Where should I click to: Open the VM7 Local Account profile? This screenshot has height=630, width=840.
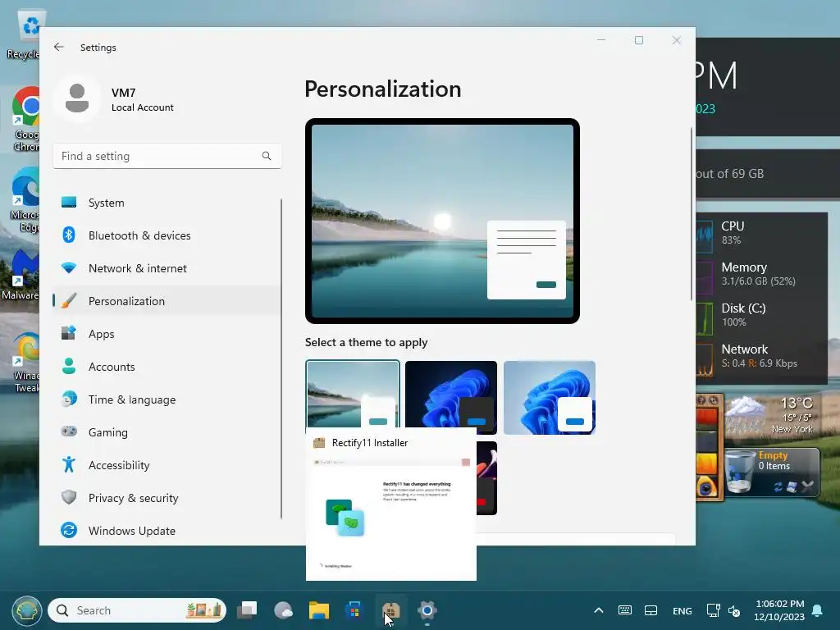pos(115,99)
